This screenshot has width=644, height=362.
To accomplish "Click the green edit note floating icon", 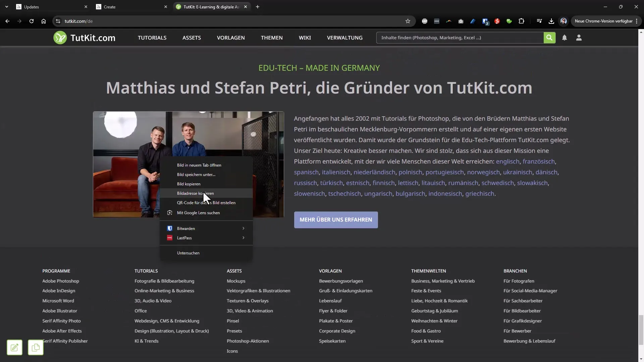I will 14,347.
